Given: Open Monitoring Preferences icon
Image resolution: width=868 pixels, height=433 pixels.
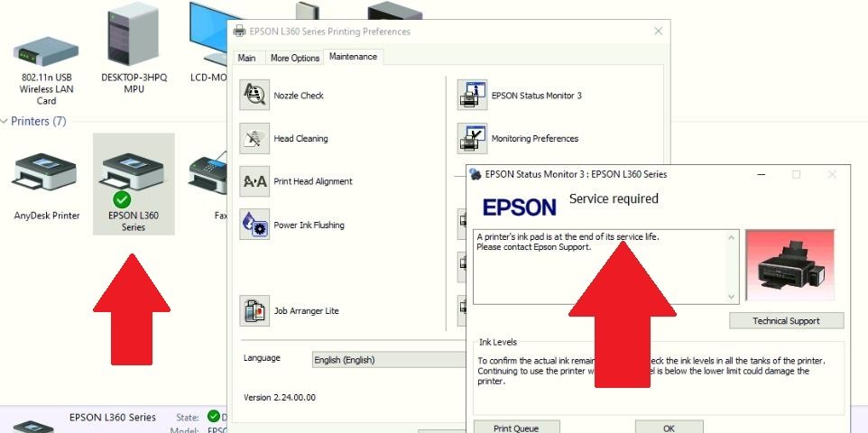Looking at the screenshot, I should 472,138.
